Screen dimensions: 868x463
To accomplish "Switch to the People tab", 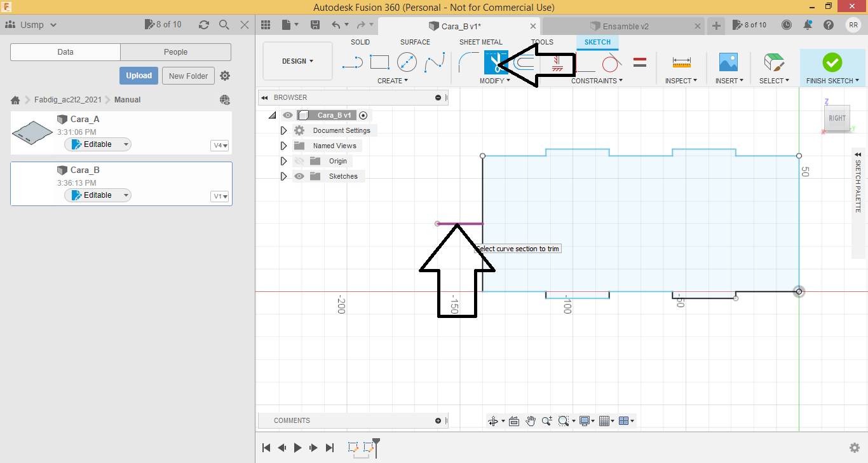I will pos(175,52).
